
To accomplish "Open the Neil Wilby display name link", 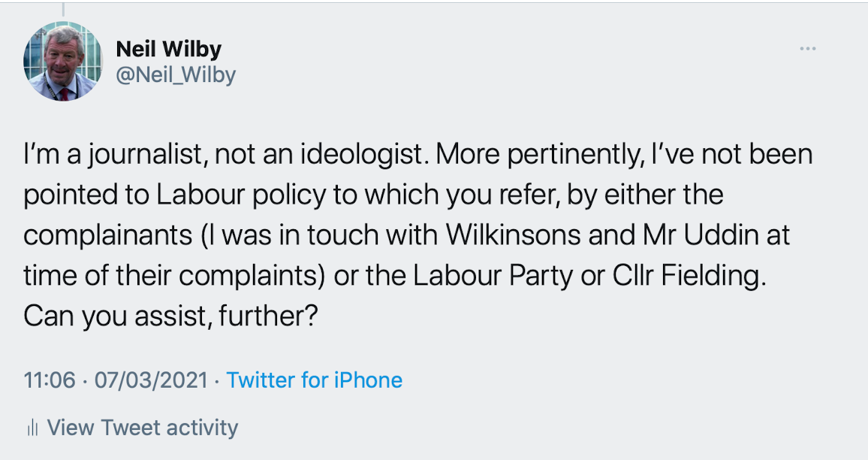I will coord(169,50).
